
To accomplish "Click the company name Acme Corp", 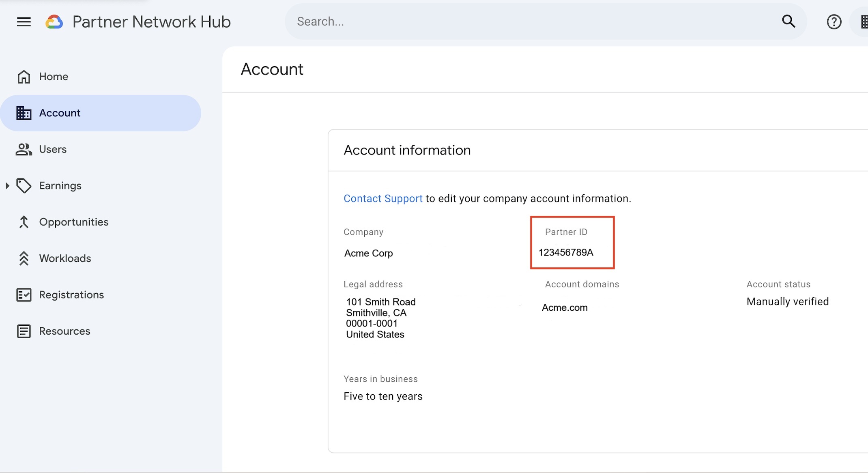I will (x=368, y=253).
